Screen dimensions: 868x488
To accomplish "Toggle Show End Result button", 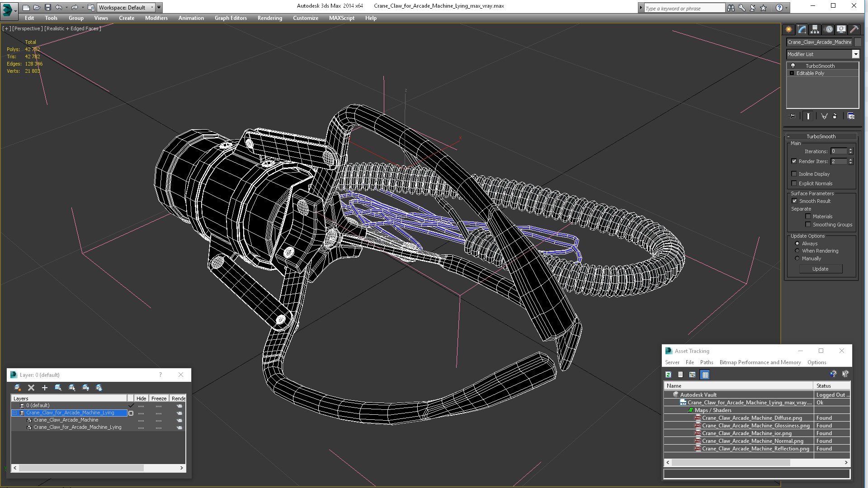I will 808,116.
